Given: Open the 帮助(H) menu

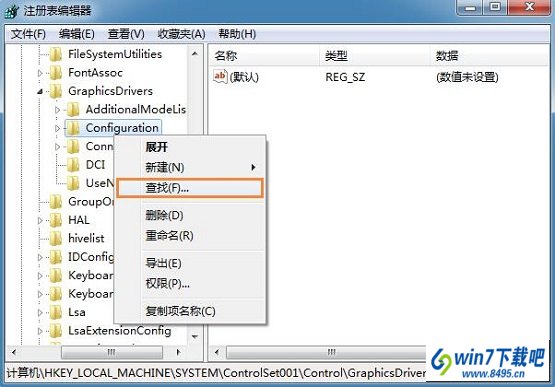Looking at the screenshot, I should (237, 34).
